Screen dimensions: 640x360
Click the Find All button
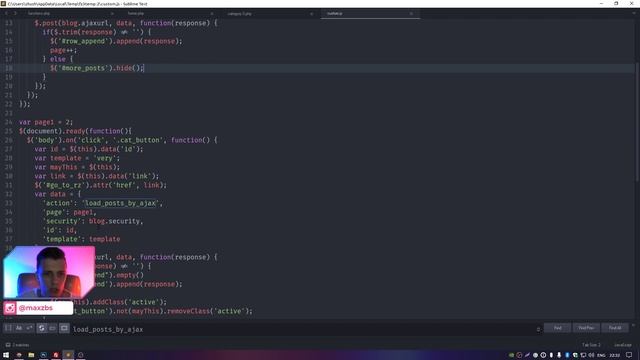pos(615,328)
